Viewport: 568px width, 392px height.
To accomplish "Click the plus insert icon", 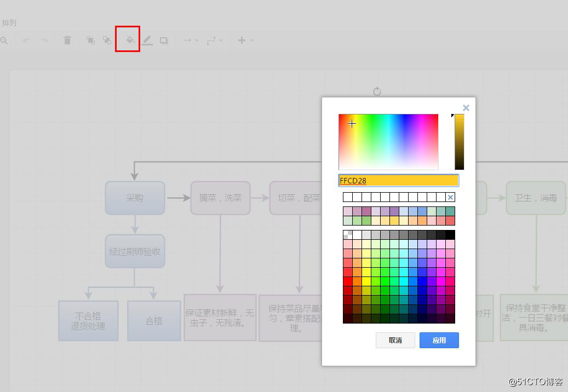I will click(x=242, y=40).
